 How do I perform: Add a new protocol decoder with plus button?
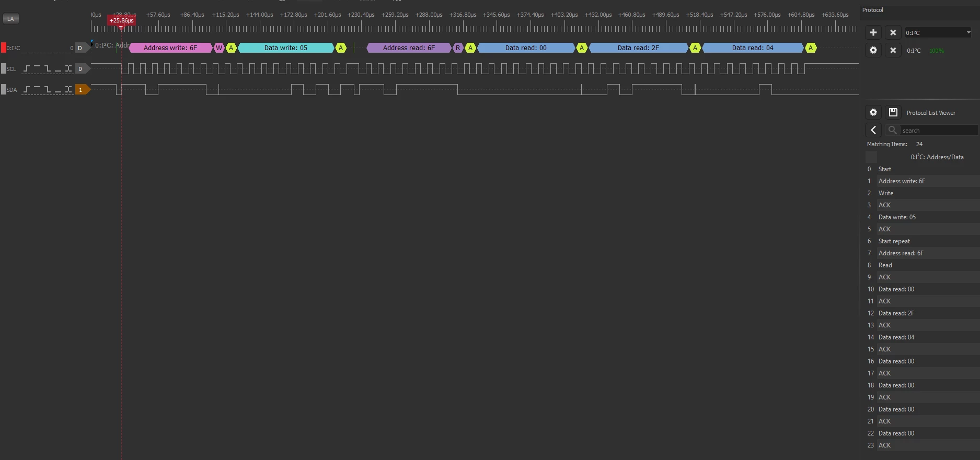point(873,32)
